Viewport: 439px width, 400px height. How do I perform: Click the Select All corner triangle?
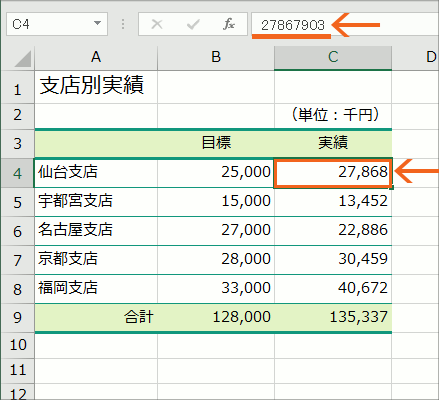(x=23, y=59)
